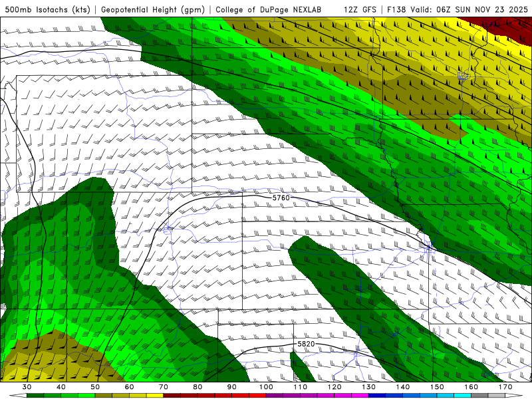
Task: Click the 80 tick label on the color scale
Action: 198,387
